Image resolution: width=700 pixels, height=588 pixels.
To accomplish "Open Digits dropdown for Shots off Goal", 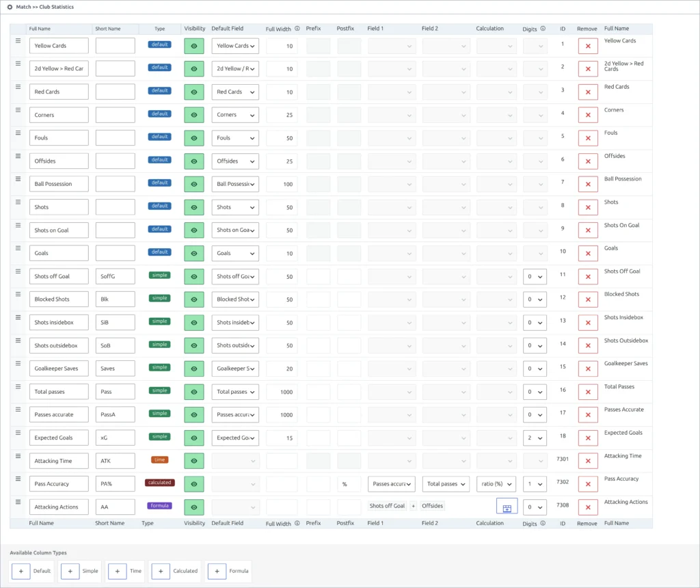I will [535, 276].
